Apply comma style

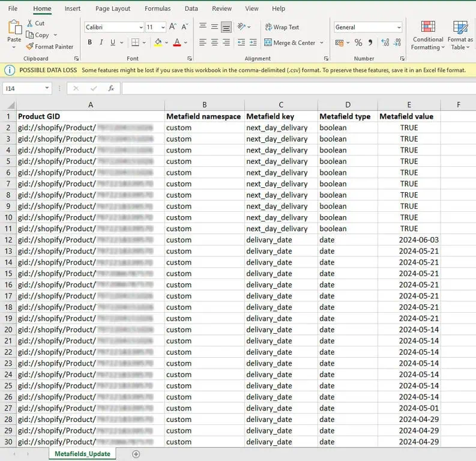[370, 43]
